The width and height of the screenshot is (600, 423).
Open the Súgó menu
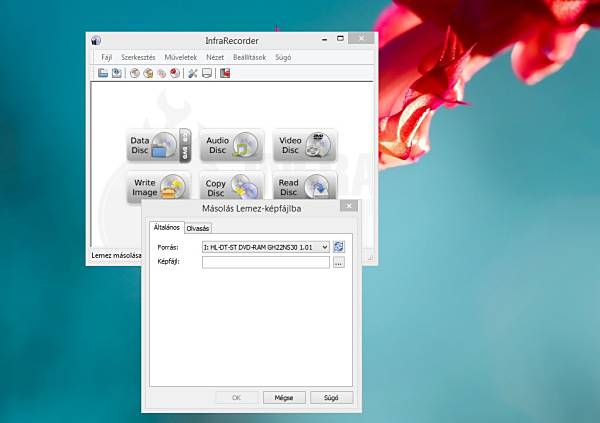283,57
